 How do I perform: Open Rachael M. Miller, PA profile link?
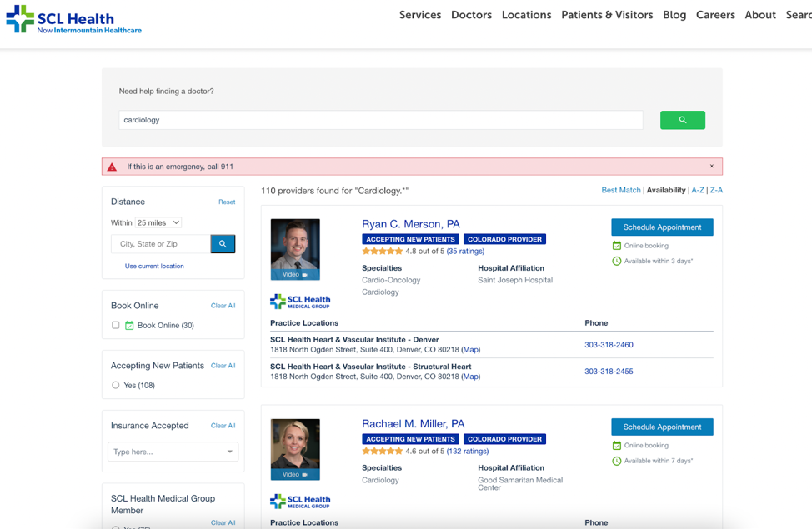[x=414, y=424]
